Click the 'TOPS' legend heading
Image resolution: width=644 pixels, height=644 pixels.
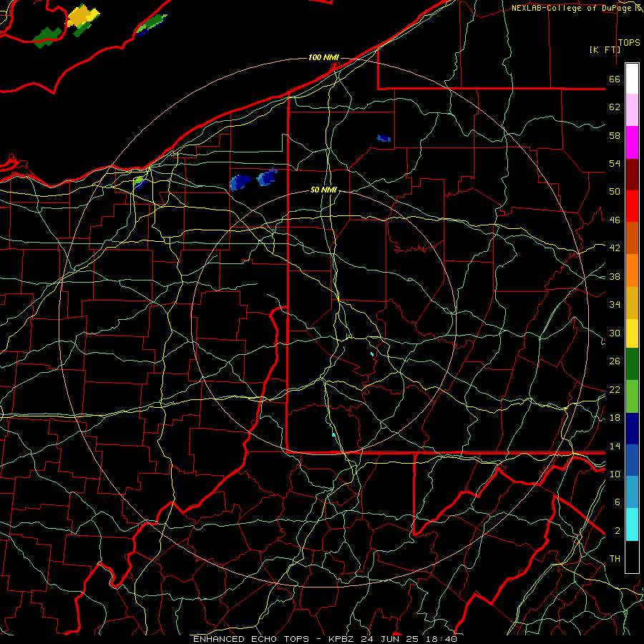pos(629,43)
